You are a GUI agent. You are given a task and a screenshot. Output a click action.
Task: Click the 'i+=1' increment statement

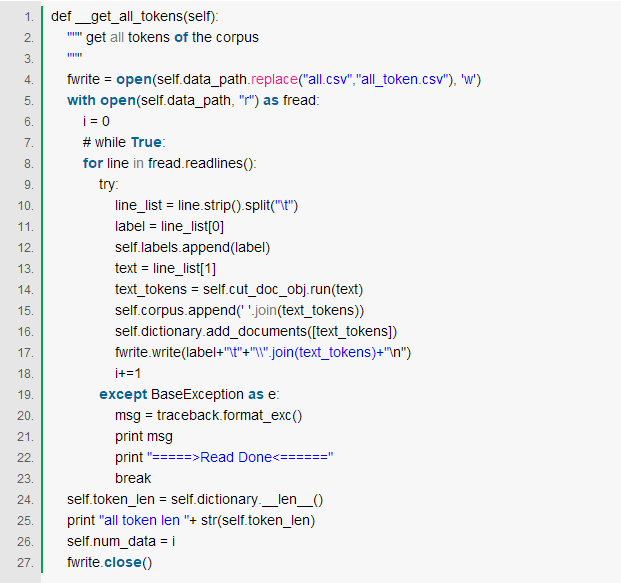pyautogui.click(x=129, y=373)
